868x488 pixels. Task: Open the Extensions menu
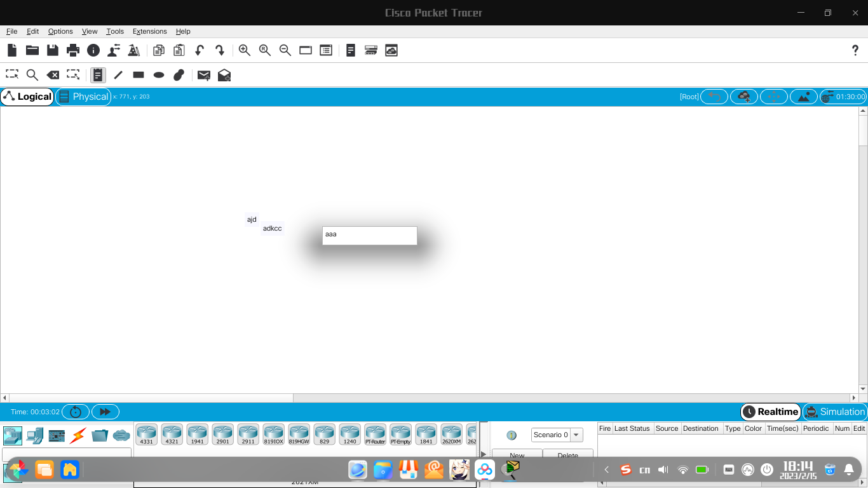pos(149,31)
